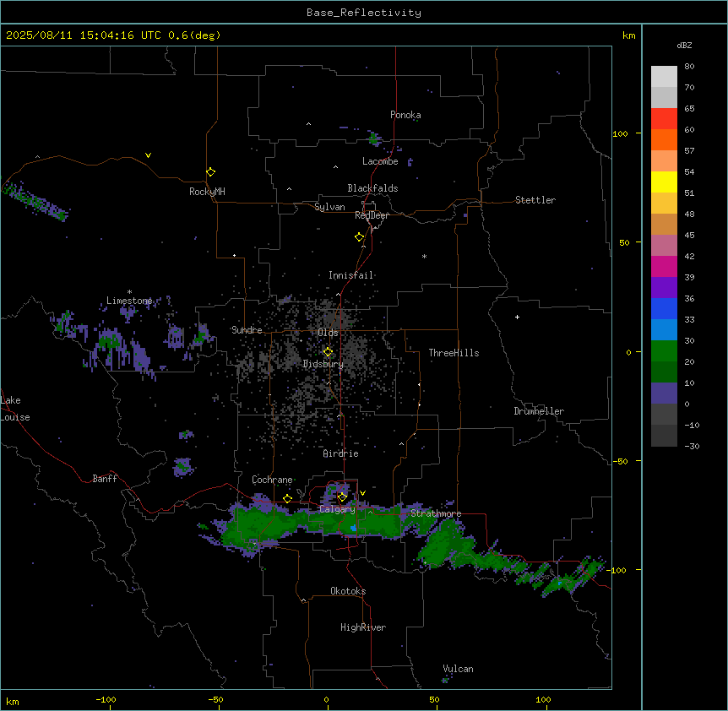The width and height of the screenshot is (728, 711).
Task: Click the white asterisk marker east of Innisfail
Action: click(x=424, y=256)
